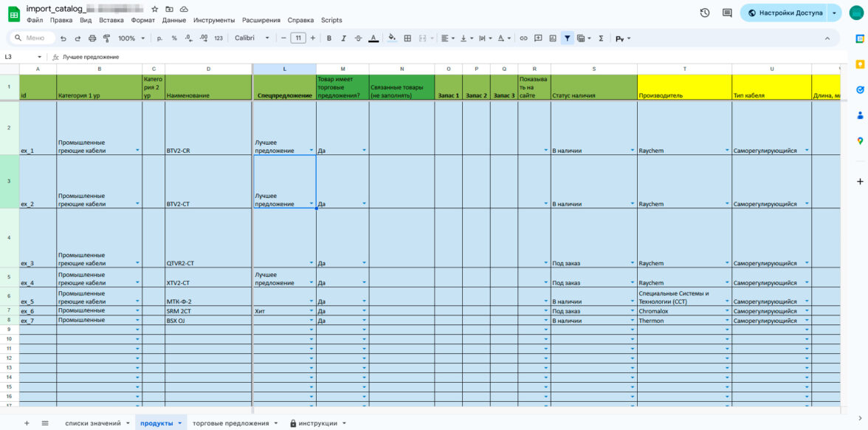Open the fill color picker
Image resolution: width=868 pixels, height=430 pixels.
tap(392, 38)
